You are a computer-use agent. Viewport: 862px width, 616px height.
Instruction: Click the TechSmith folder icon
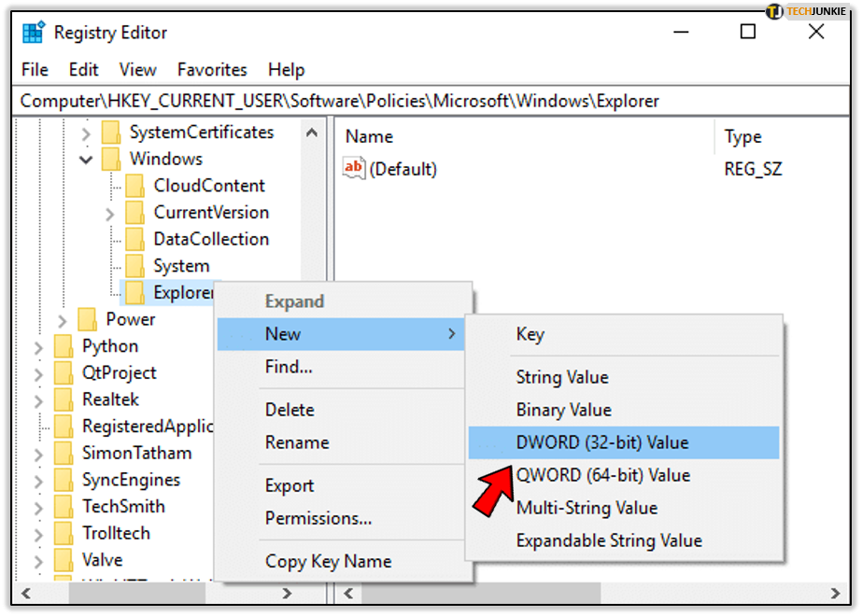click(x=64, y=506)
